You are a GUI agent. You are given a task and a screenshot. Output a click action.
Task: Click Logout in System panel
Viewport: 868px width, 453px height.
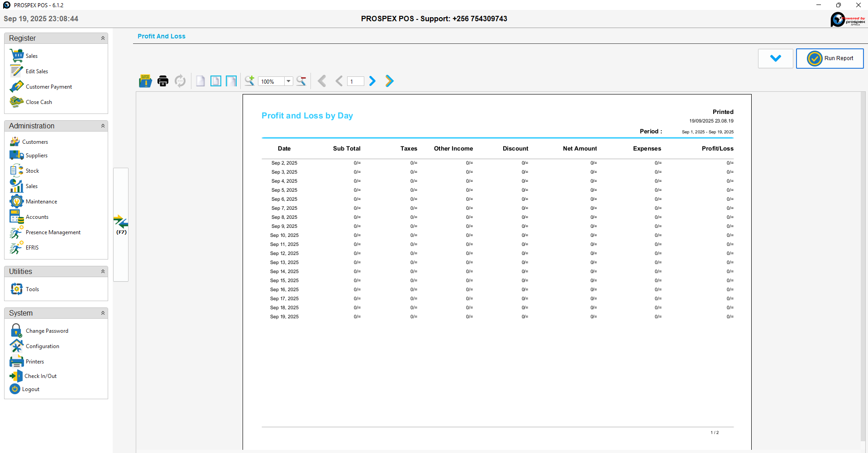(x=30, y=389)
